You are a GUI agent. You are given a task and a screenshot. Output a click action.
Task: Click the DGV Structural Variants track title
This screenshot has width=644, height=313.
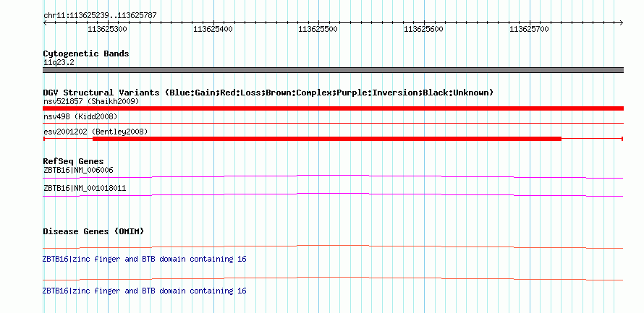pos(268,93)
